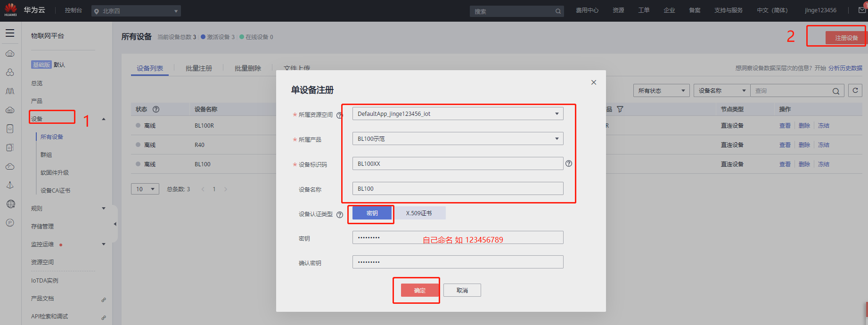Open 总览 in the sidebar
This screenshot has width=868, height=325.
pos(37,83)
